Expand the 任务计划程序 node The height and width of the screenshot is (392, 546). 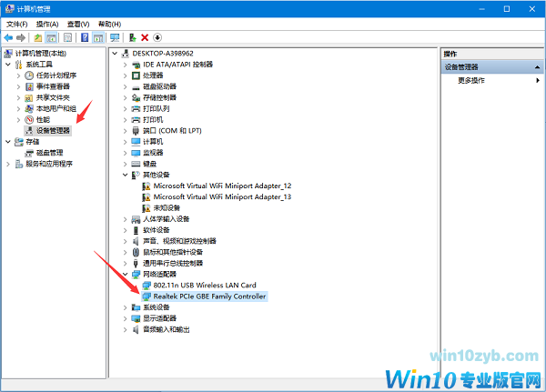point(18,75)
